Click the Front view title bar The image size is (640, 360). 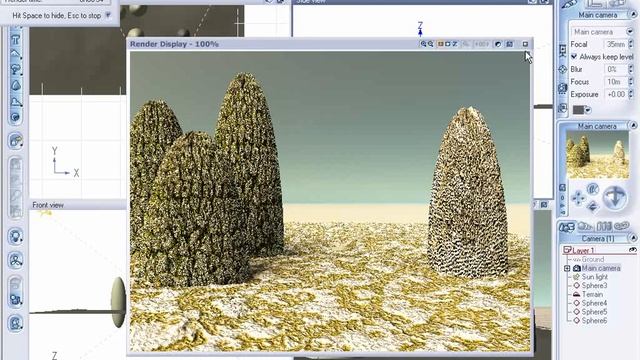(x=78, y=205)
